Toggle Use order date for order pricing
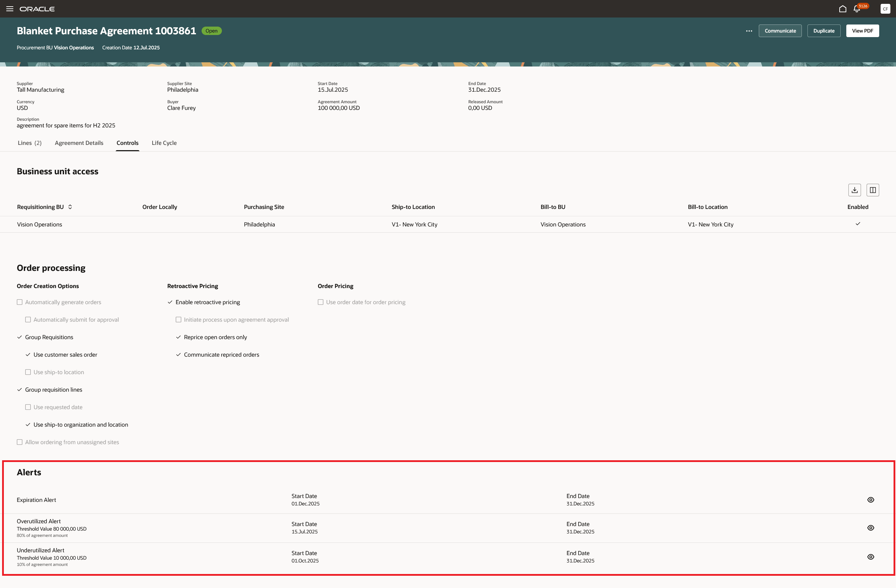Viewport: 896px width, 588px height. tap(320, 302)
